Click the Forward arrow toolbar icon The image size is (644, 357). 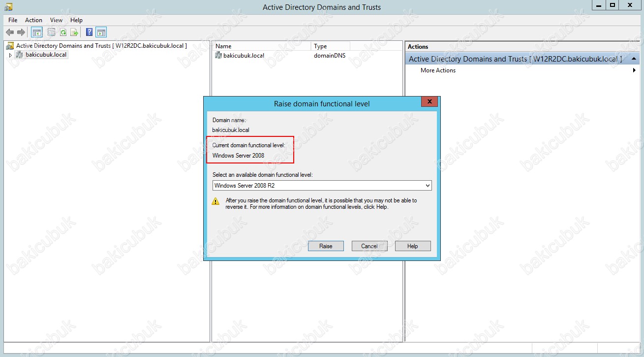(21, 32)
